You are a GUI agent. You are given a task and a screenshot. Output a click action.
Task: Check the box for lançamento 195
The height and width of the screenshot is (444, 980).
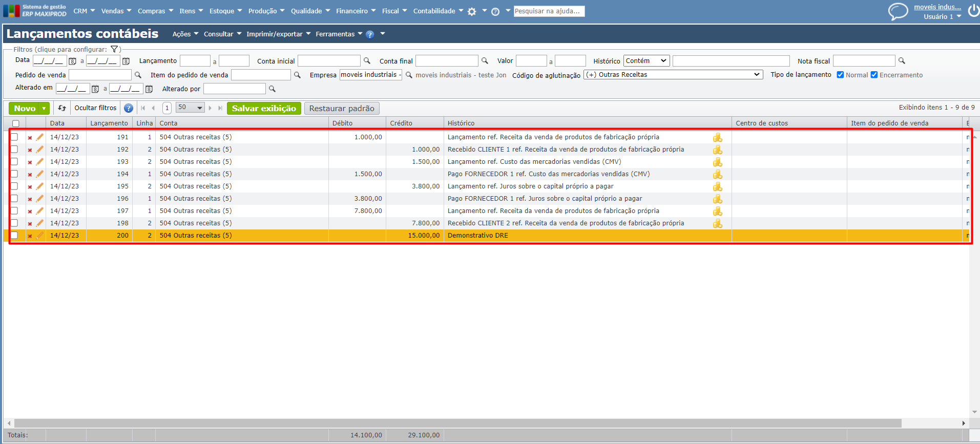[x=14, y=186]
